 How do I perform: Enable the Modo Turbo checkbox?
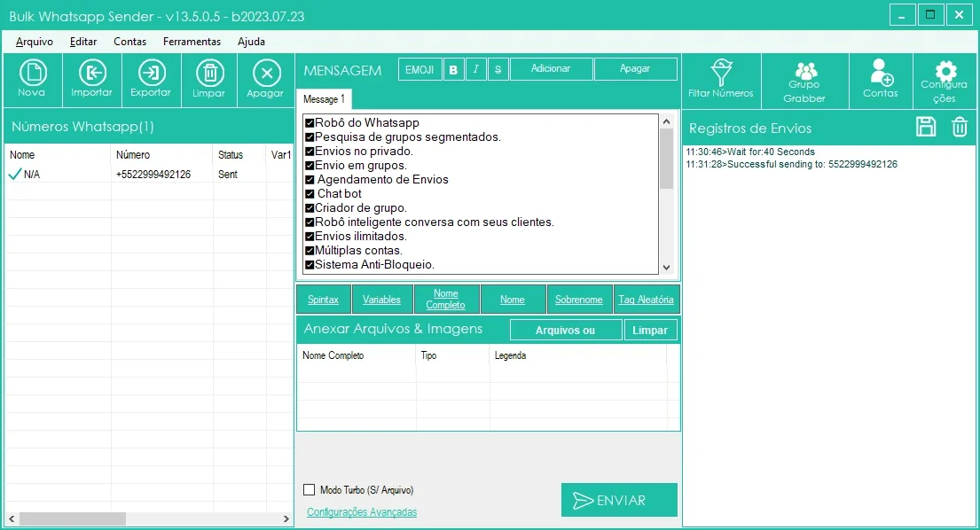[x=309, y=490]
